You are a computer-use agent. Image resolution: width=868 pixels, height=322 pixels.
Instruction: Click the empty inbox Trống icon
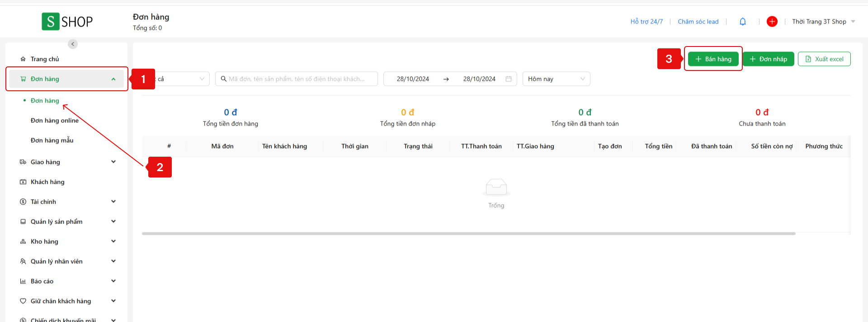coord(496,187)
